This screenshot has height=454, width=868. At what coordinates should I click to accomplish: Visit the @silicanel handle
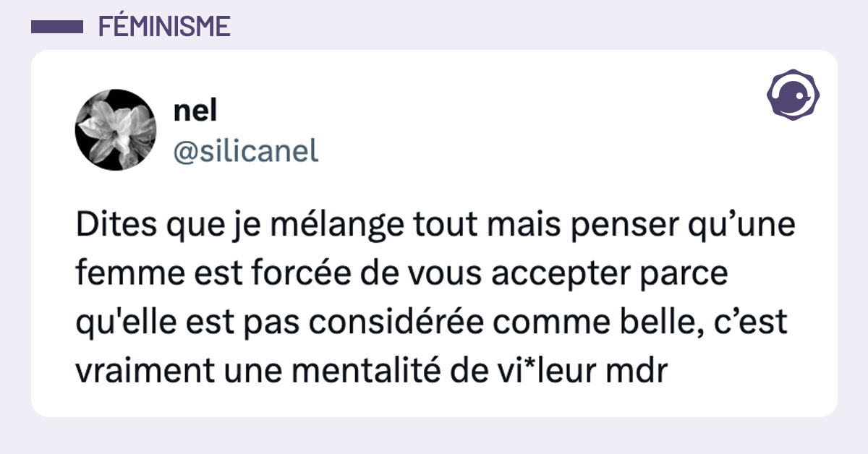click(246, 151)
